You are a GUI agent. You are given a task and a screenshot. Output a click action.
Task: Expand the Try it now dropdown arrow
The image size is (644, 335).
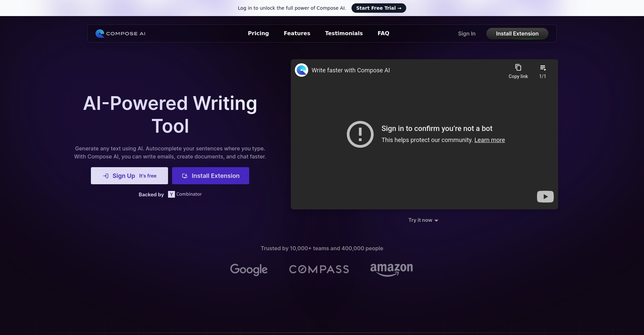tap(436, 220)
